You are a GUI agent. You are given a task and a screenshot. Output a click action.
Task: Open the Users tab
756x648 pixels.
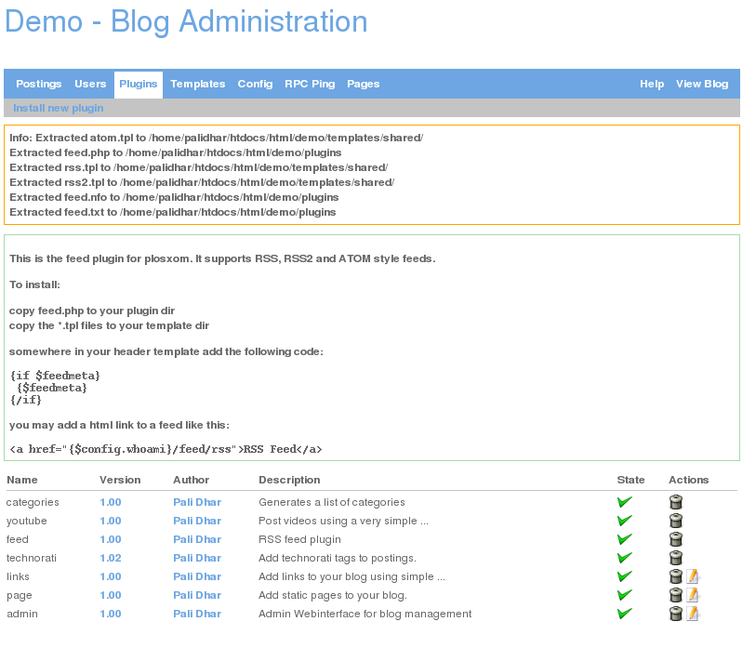90,84
